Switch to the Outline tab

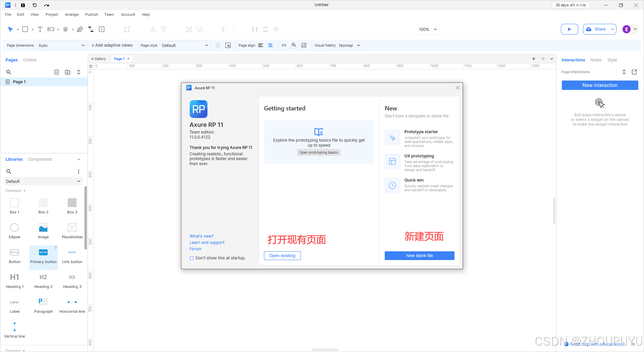click(x=30, y=60)
